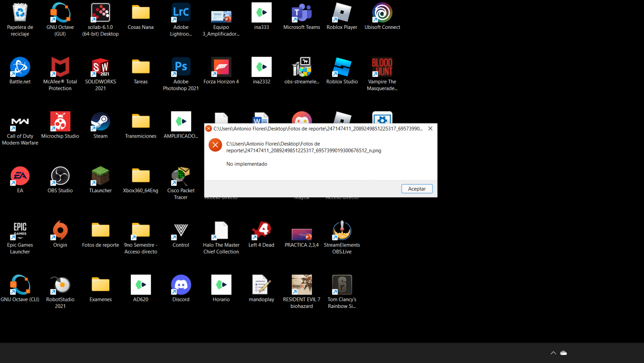The width and height of the screenshot is (644, 363).
Task: Select Halo The Master Chief Collection
Action: (x=221, y=238)
